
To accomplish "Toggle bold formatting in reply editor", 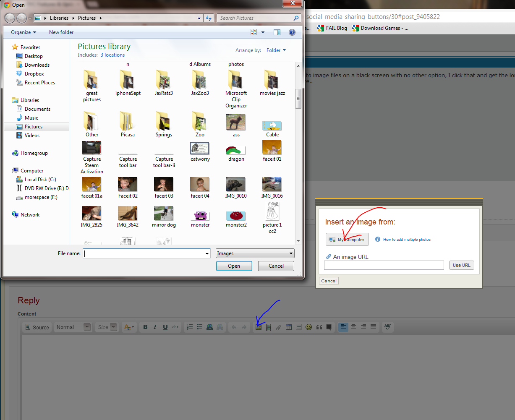I will [145, 327].
